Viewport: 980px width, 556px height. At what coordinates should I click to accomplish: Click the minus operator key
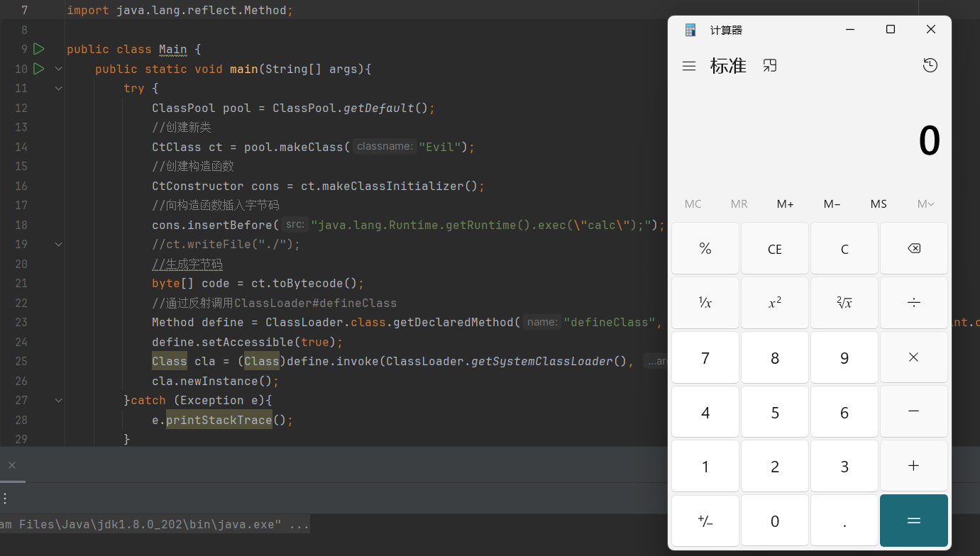914,412
